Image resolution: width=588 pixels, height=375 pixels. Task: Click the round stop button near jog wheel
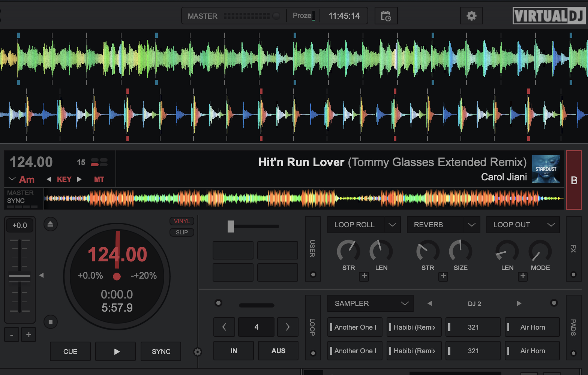click(x=50, y=322)
